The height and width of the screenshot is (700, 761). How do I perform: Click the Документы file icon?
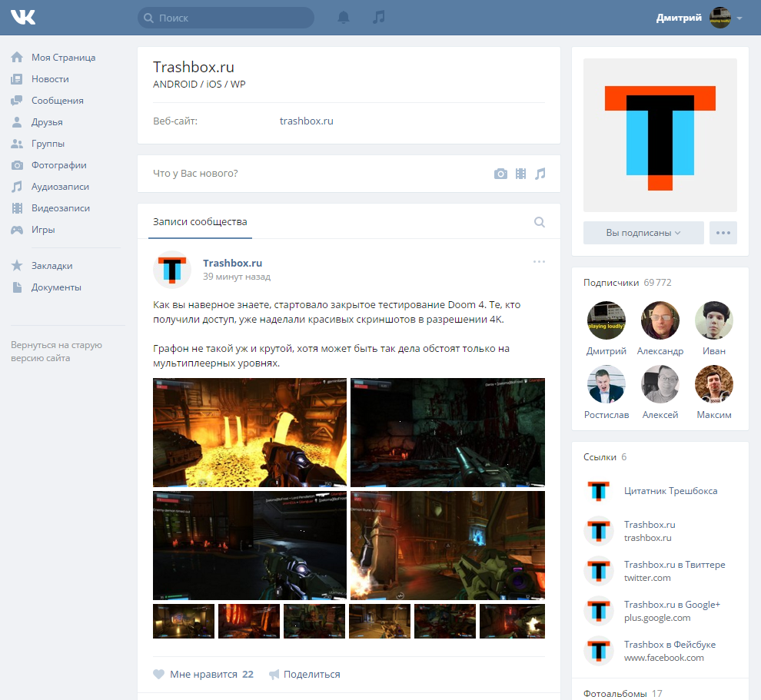tap(17, 287)
